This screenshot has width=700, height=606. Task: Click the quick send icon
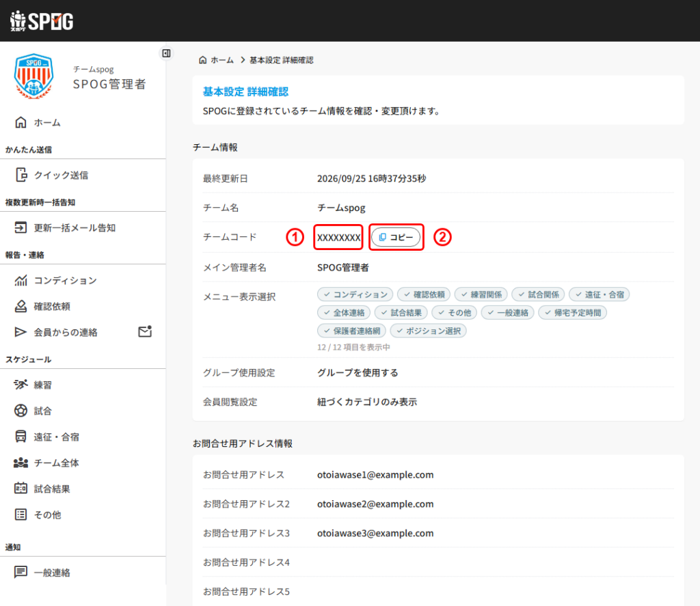point(21,175)
